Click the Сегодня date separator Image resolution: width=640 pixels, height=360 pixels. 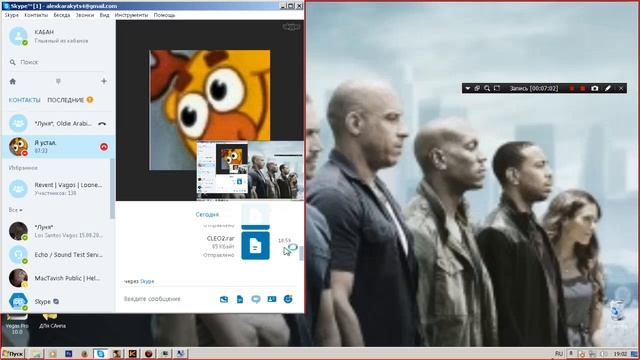pyautogui.click(x=207, y=214)
